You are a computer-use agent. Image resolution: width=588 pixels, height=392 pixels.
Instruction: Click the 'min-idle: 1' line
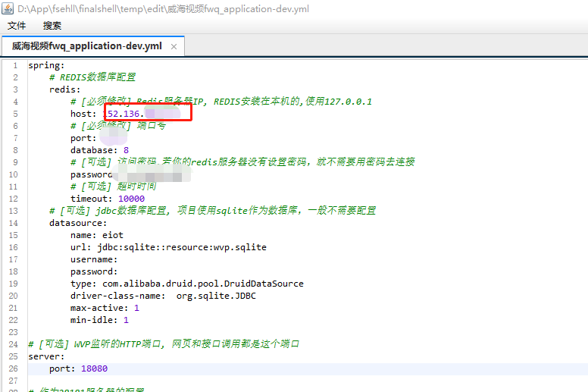[99, 320]
